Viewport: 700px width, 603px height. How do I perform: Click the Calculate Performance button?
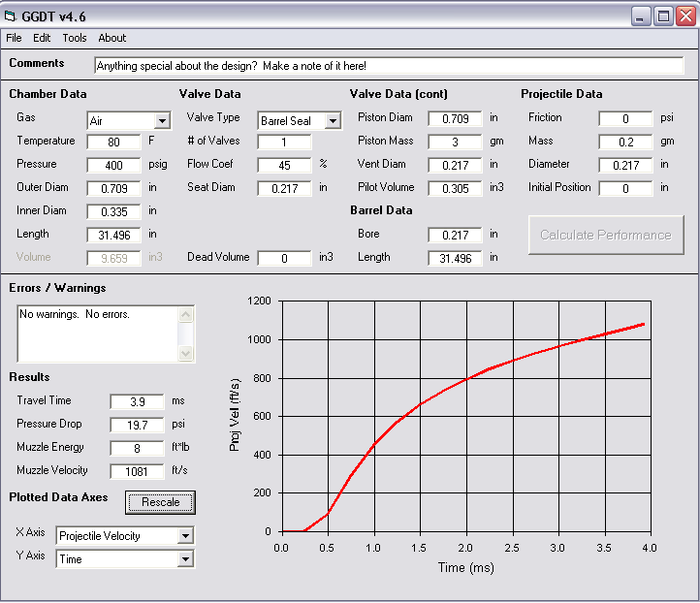tap(605, 235)
